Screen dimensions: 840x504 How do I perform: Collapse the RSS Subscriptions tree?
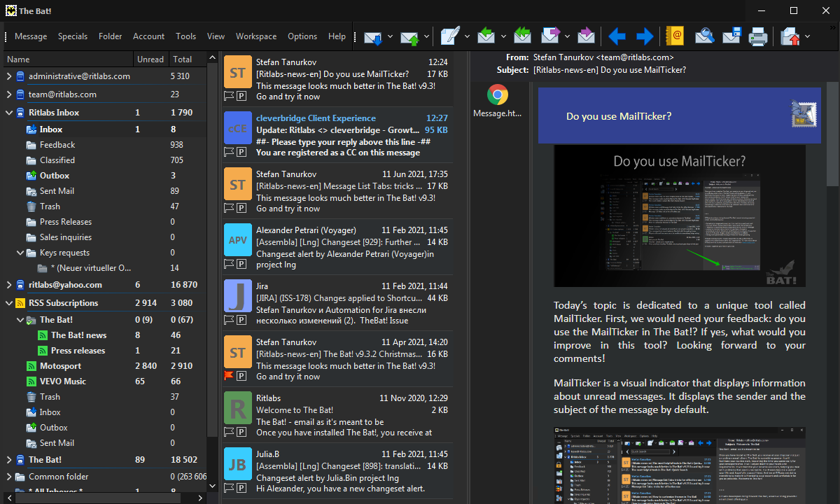point(9,303)
